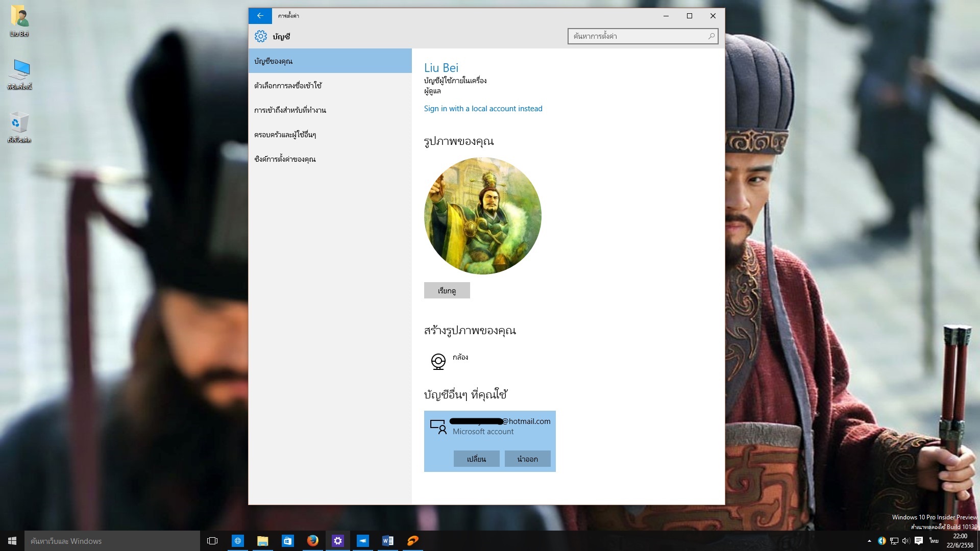The image size is (980, 551).
Task: Click Task View button on taskbar
Action: pos(212,541)
